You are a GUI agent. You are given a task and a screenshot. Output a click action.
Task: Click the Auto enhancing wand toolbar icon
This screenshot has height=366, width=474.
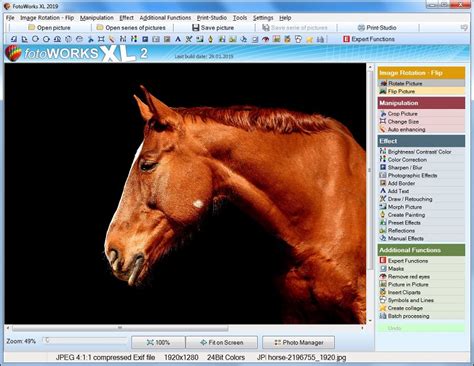click(x=112, y=39)
